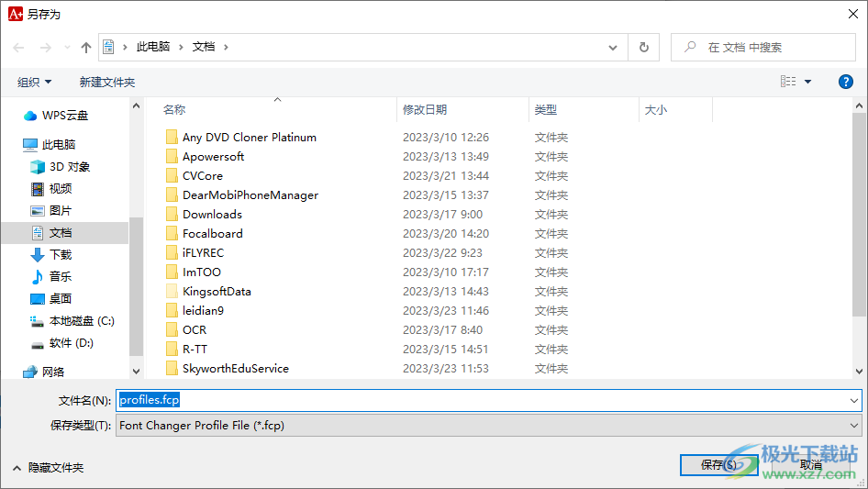Click the 取消 button
Image resolution: width=868 pixels, height=489 pixels.
point(810,465)
